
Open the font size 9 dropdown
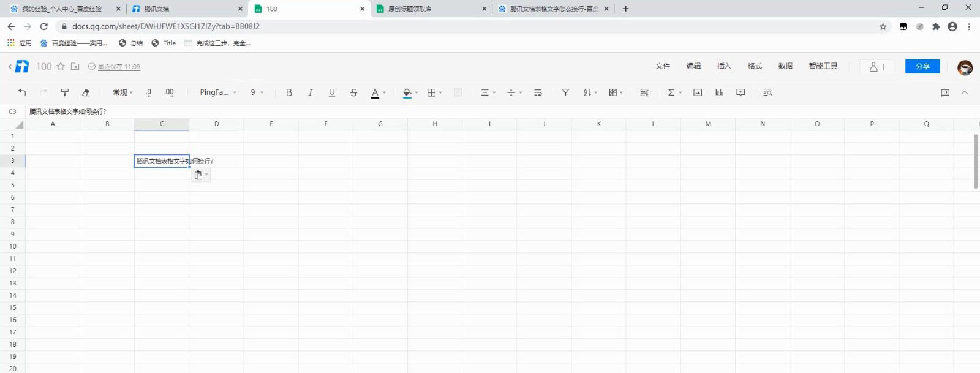click(x=257, y=92)
